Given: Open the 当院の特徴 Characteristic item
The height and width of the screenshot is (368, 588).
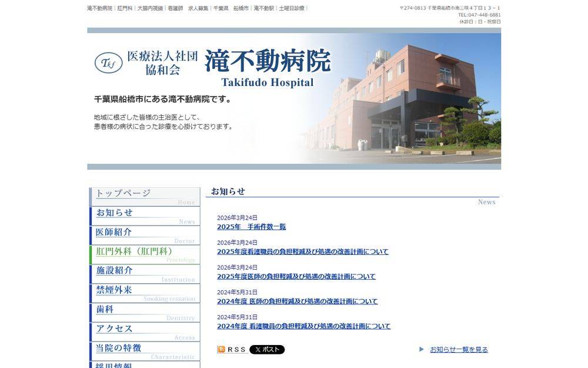Looking at the screenshot, I should [x=145, y=352].
